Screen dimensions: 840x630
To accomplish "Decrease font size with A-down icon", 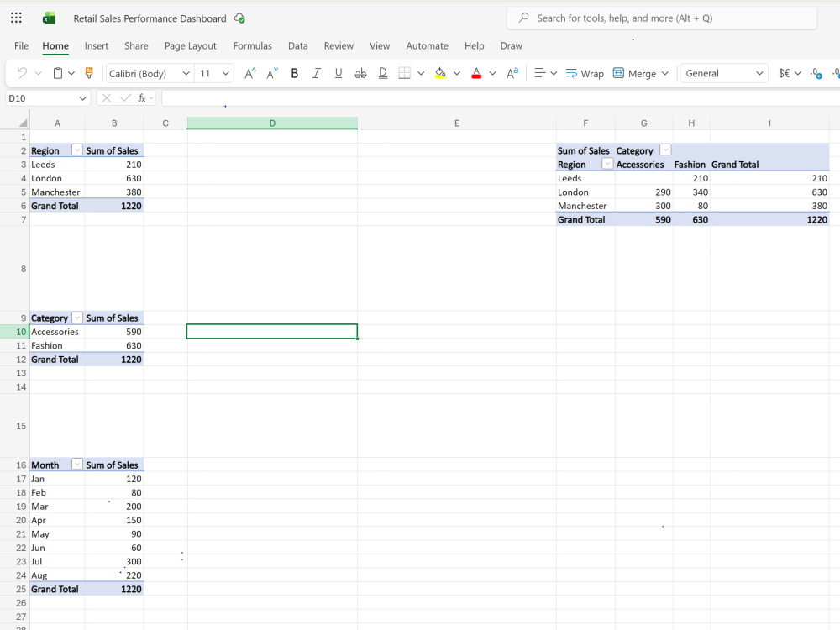I will [x=272, y=73].
